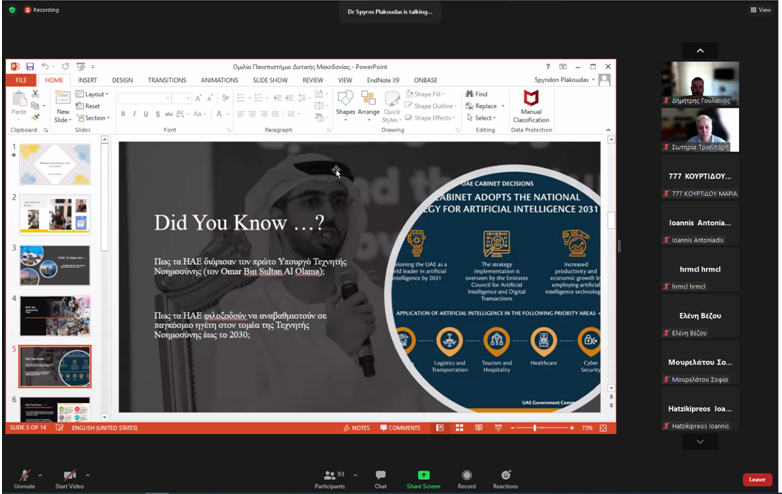Click the Undo arrow in quick access toolbar
782x494 pixels.
click(x=45, y=66)
